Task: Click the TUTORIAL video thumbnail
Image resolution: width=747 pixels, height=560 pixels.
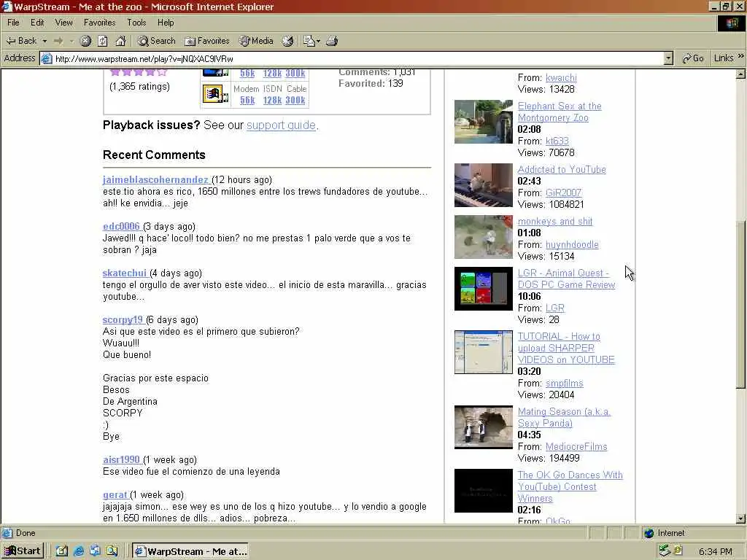Action: pyautogui.click(x=484, y=352)
